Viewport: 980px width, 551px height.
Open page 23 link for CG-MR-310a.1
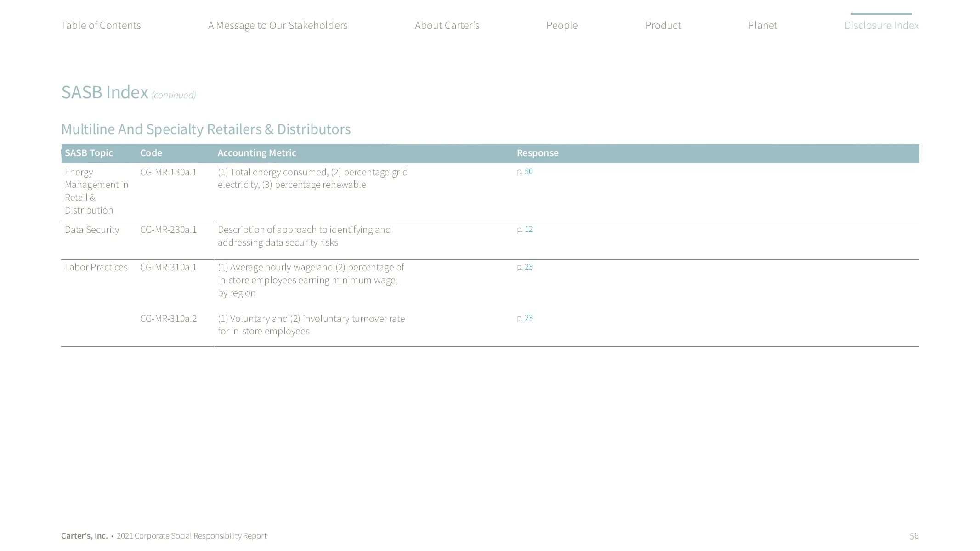(528, 267)
